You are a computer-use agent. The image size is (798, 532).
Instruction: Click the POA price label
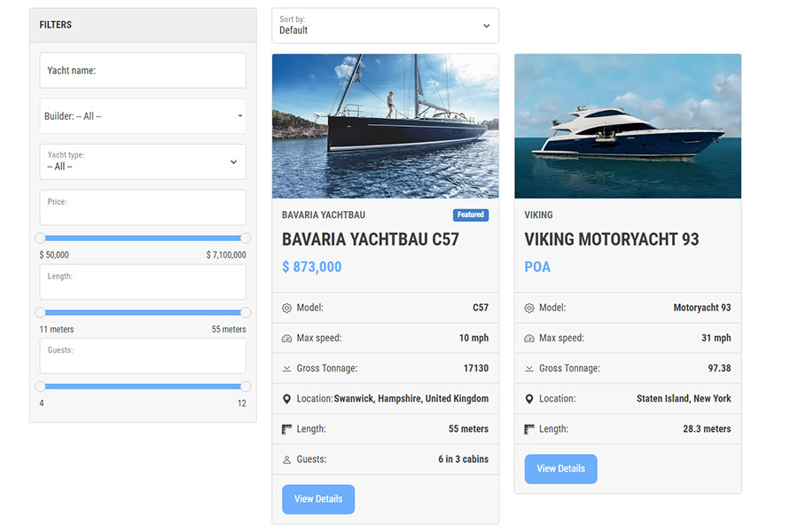coord(537,267)
